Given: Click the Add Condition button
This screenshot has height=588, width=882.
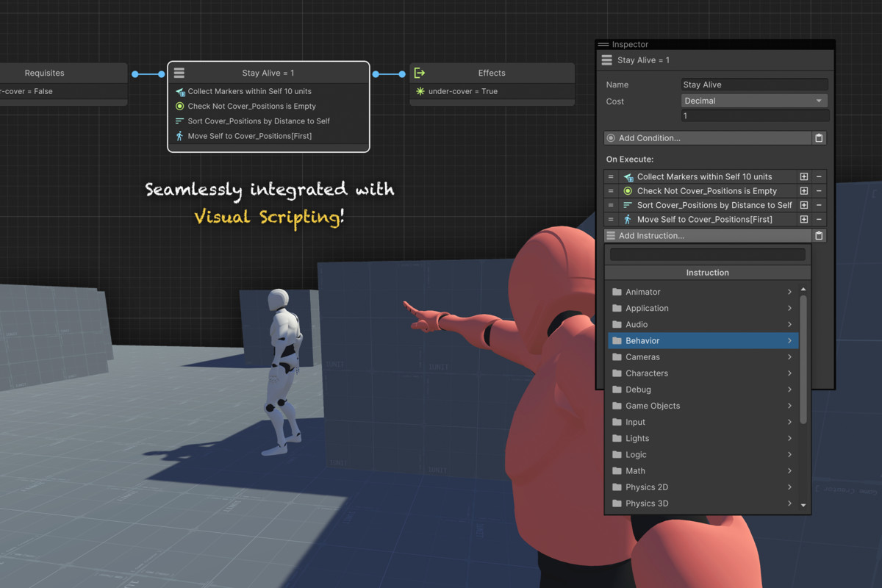Looking at the screenshot, I should [x=707, y=138].
